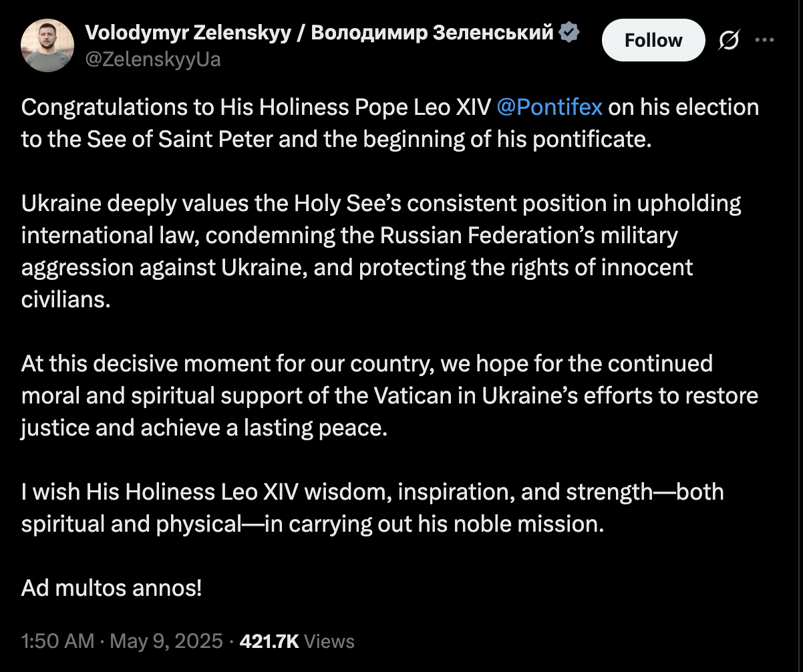Follow the @ZelenskyyUa account
The height and width of the screenshot is (672, 803).
(x=653, y=40)
